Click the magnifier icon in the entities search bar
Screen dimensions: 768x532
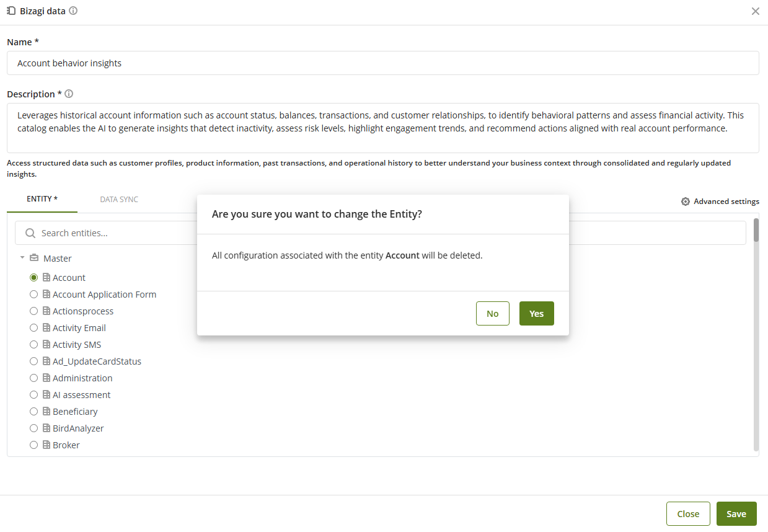pyautogui.click(x=30, y=233)
